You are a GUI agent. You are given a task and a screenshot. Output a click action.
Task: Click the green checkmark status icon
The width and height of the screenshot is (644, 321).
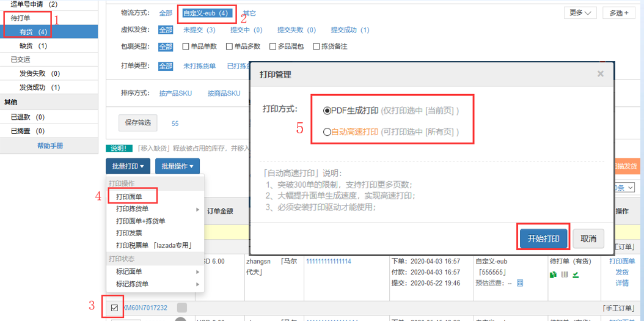point(576,275)
